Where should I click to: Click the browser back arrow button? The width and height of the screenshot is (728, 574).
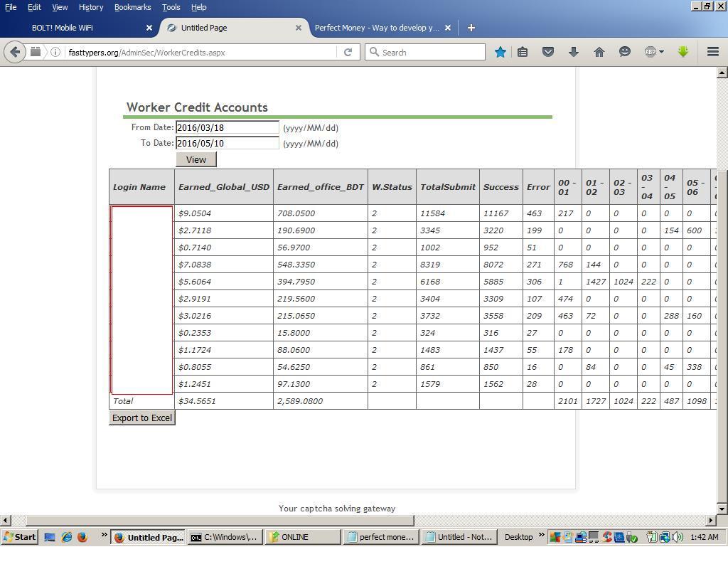tap(15, 52)
